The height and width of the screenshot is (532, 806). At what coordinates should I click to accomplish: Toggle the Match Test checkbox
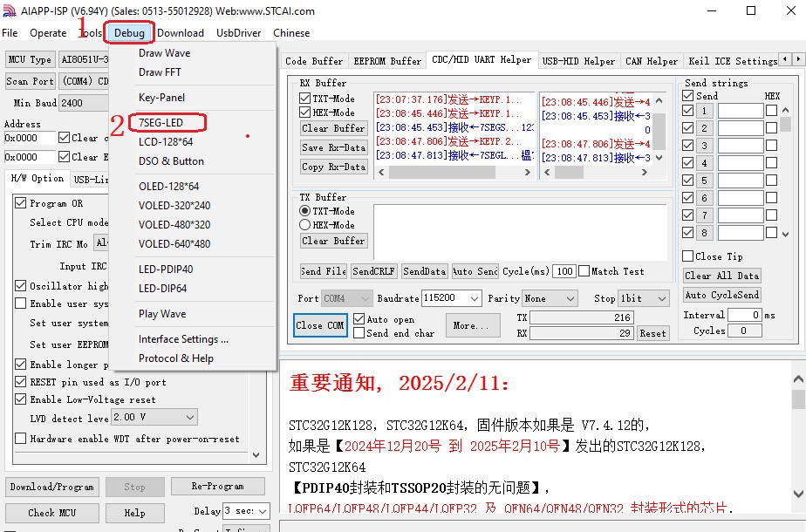click(x=584, y=271)
